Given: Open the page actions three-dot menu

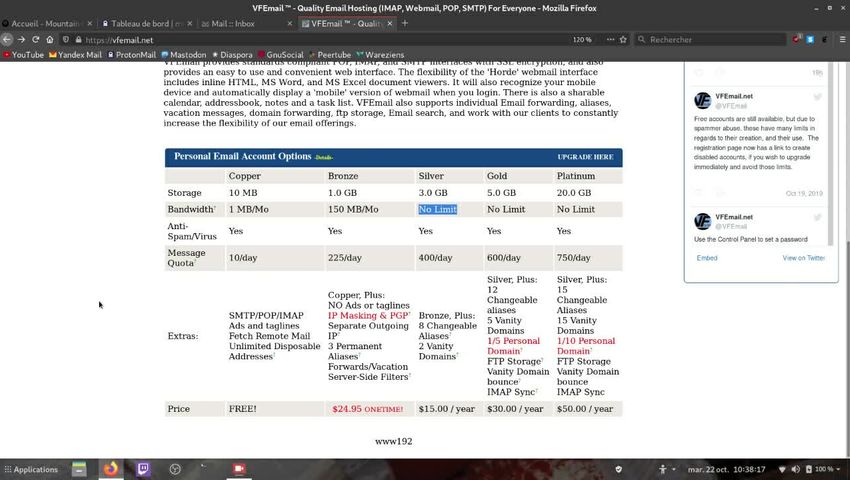Looking at the screenshot, I should click(610, 40).
